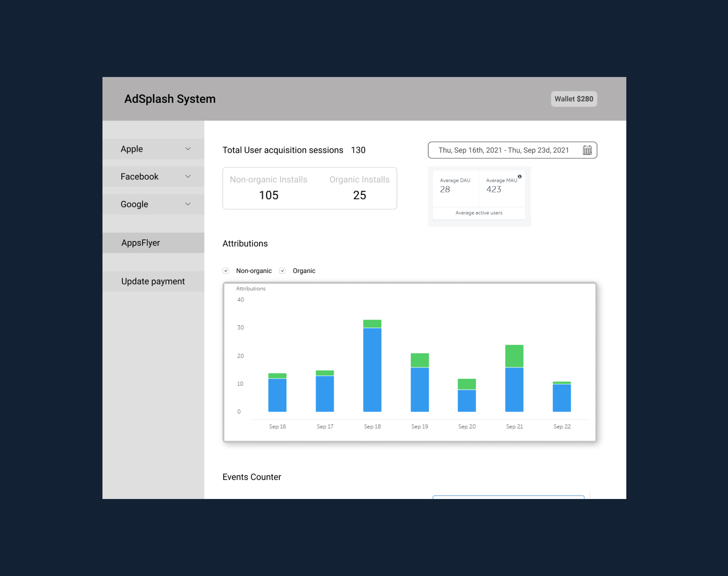Open the Apple sidebar section
Screen dimensions: 728x576
tap(153, 149)
